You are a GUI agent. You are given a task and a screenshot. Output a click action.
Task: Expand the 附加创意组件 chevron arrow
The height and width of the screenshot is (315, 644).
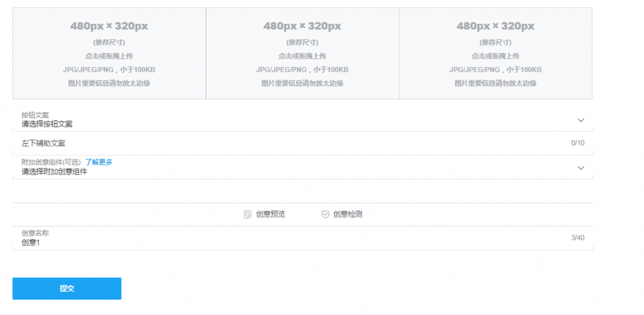(580, 168)
